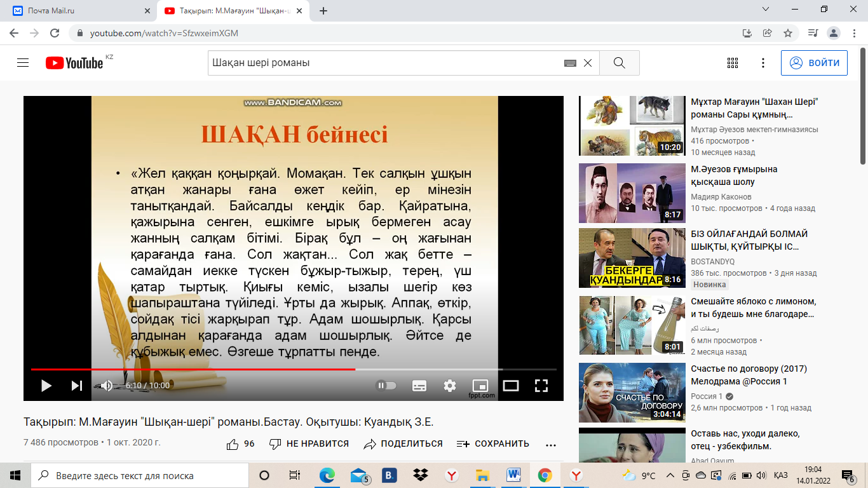Viewport: 868px width, 488px height.
Task: Switch the ҚАЗ keyboard language
Action: tap(781, 475)
